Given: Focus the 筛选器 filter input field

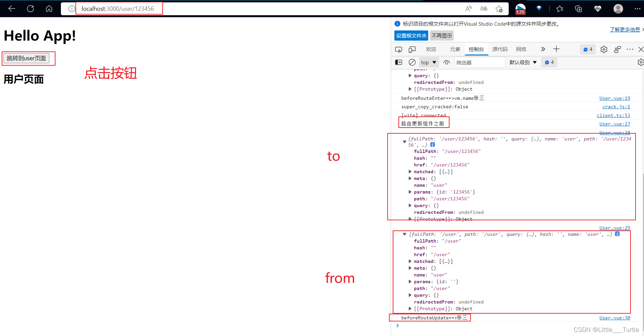Looking at the screenshot, I should [x=480, y=62].
